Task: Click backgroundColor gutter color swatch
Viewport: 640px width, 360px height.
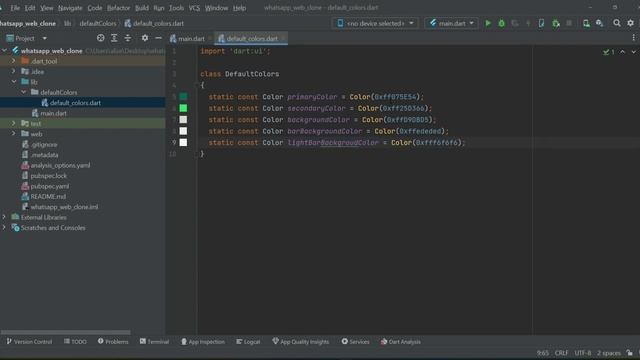Action: [x=183, y=119]
